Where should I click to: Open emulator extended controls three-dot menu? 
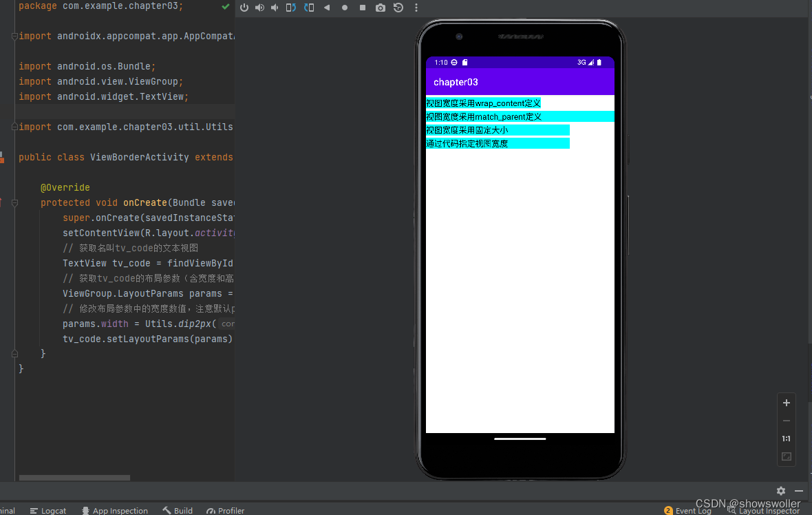pos(416,8)
